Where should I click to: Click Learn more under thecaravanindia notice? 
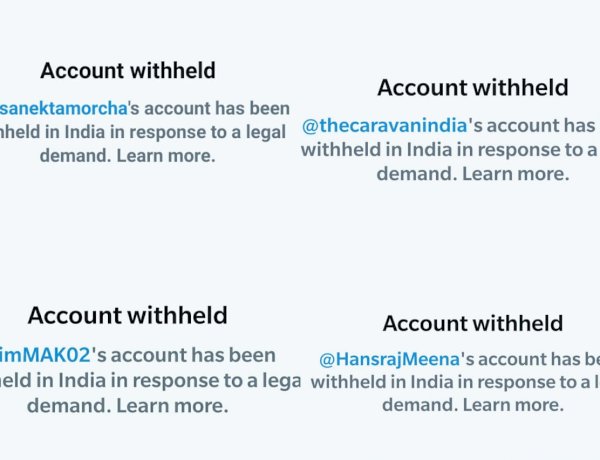tap(516, 174)
